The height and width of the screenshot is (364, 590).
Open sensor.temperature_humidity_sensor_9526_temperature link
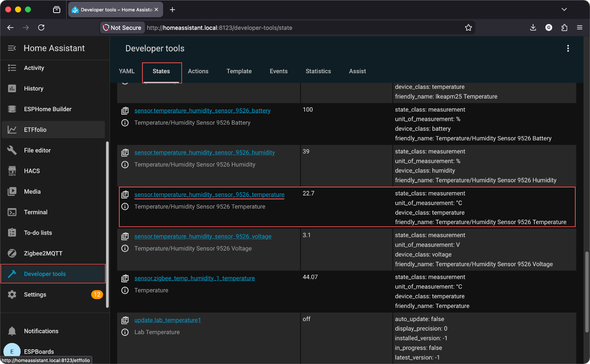pyautogui.click(x=209, y=195)
